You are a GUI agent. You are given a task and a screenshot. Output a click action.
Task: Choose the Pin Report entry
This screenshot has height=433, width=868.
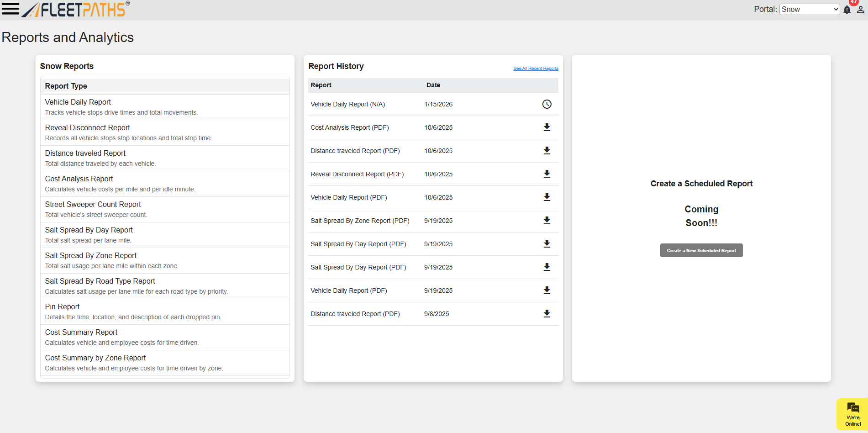coord(63,307)
